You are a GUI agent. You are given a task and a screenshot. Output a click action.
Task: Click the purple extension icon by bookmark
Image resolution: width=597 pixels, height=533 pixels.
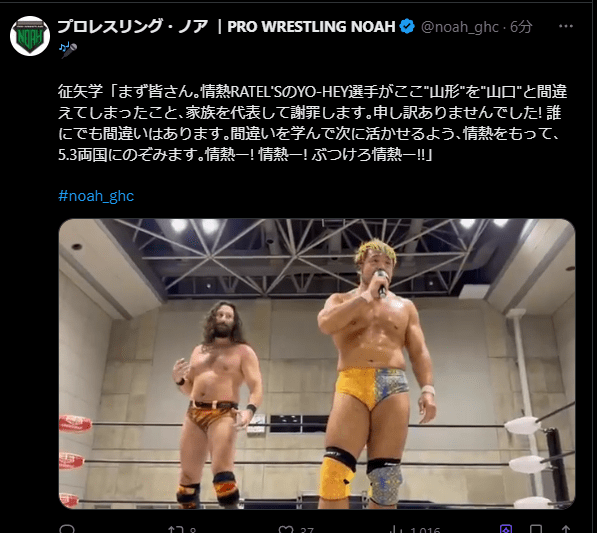pos(506,529)
